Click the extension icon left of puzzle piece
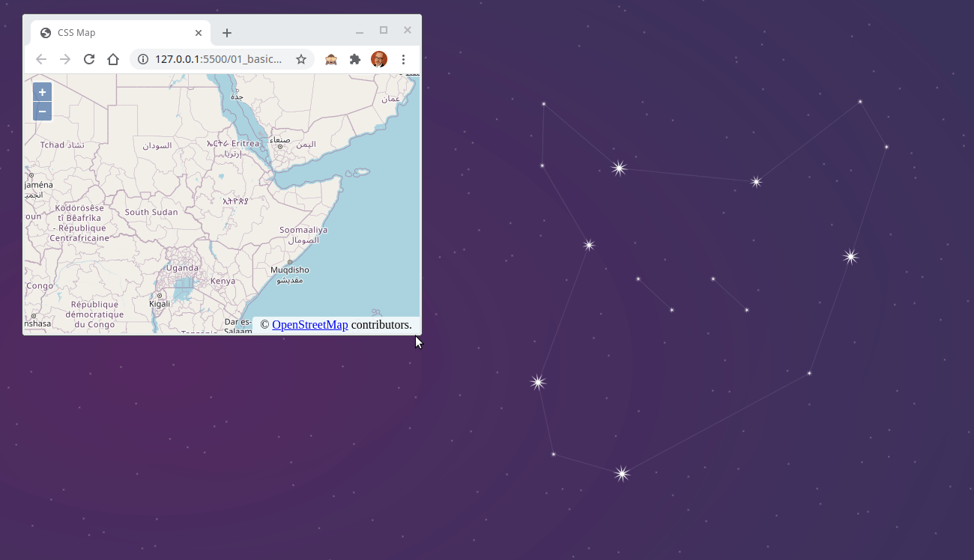The image size is (974, 560). (x=331, y=59)
